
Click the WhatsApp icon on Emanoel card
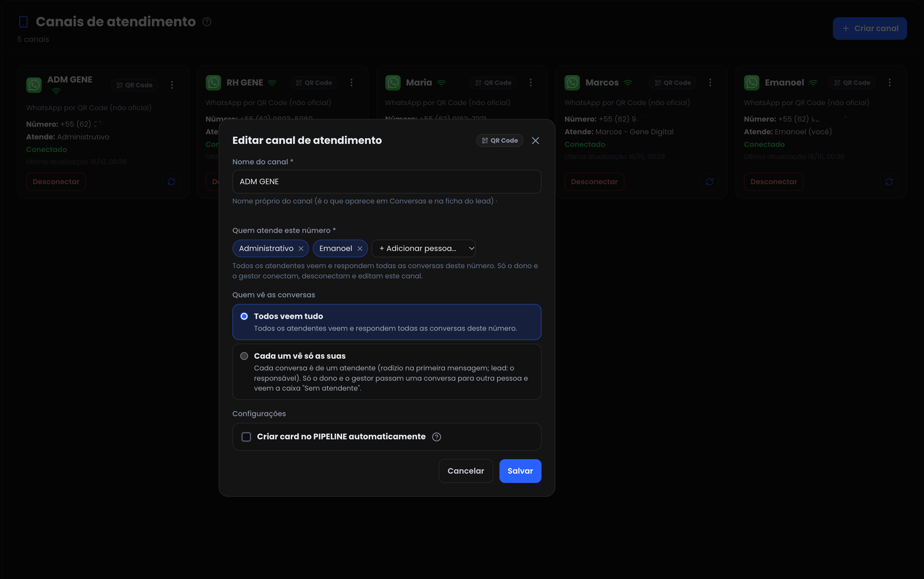tap(751, 83)
